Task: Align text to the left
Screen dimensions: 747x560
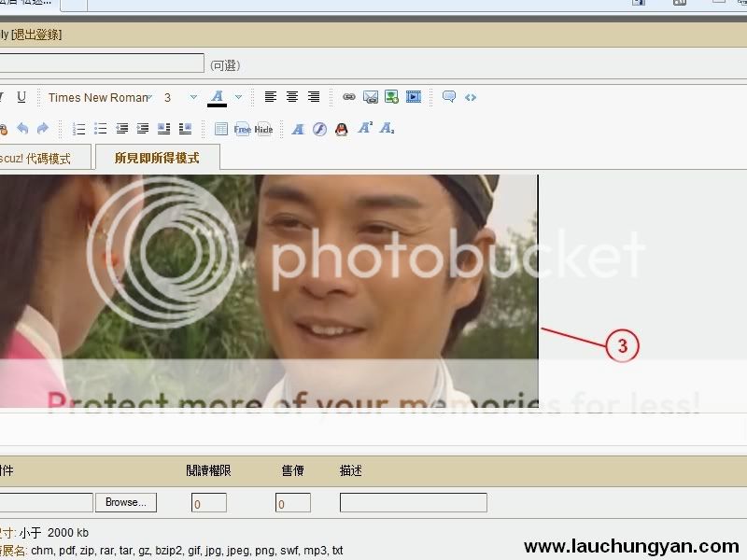Action: pyautogui.click(x=271, y=97)
